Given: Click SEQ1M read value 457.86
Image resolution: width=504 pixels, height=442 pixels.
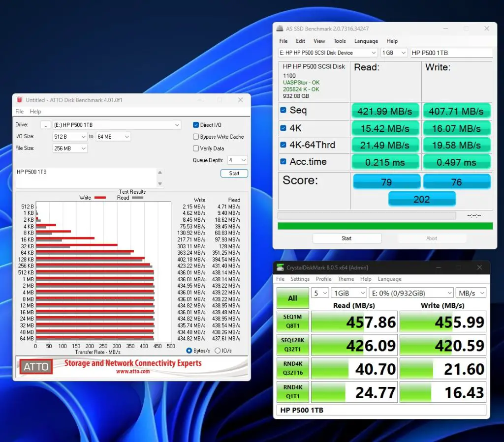Looking at the screenshot, I should click(354, 322).
